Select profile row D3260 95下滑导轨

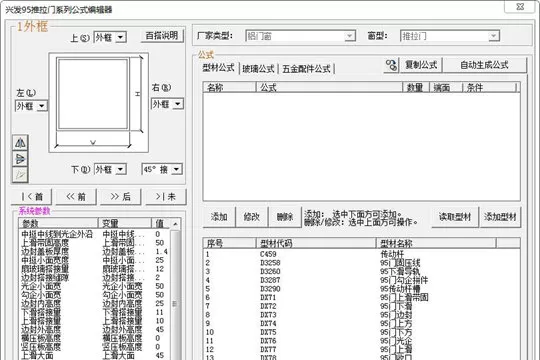point(361,271)
